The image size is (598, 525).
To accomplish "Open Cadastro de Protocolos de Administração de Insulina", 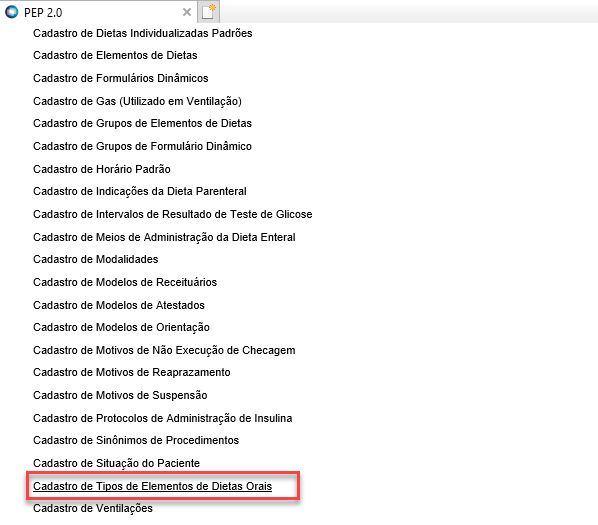I will pos(163,418).
